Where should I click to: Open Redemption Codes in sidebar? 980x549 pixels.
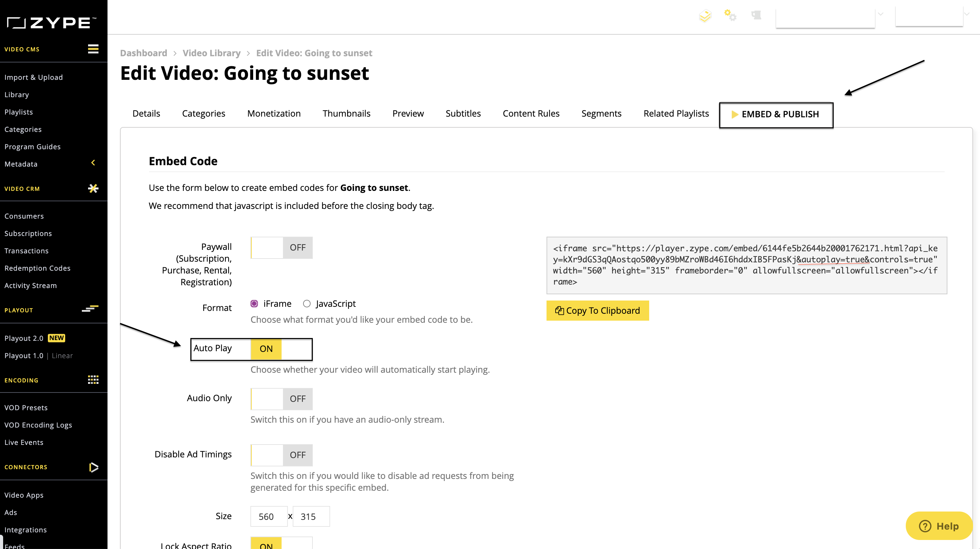tap(37, 268)
